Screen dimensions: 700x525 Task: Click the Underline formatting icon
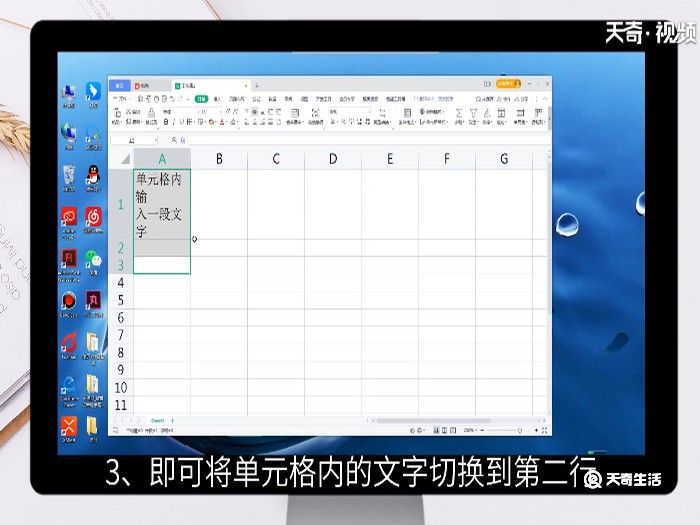[181, 122]
